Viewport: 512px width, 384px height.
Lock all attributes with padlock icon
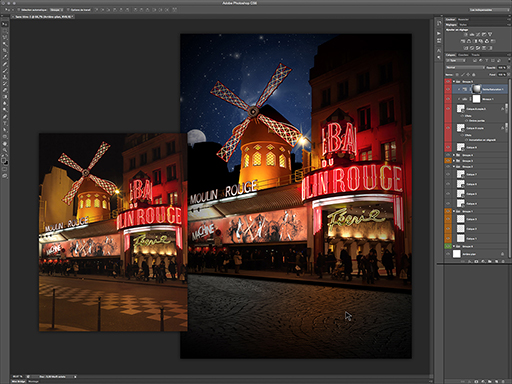click(x=473, y=75)
